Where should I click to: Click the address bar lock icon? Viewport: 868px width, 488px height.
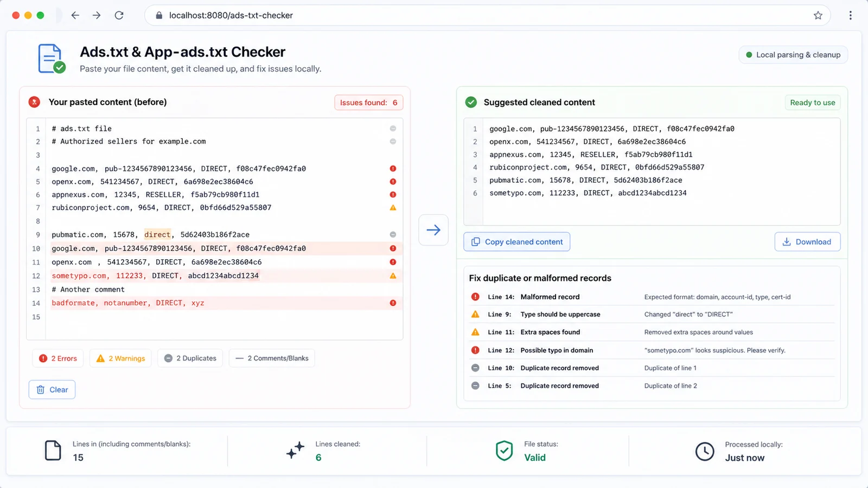pos(159,15)
